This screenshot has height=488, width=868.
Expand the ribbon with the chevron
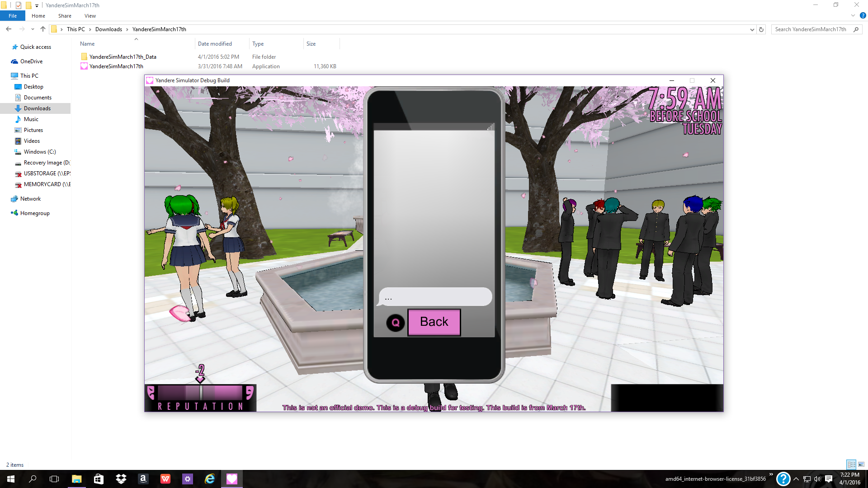pyautogui.click(x=853, y=16)
